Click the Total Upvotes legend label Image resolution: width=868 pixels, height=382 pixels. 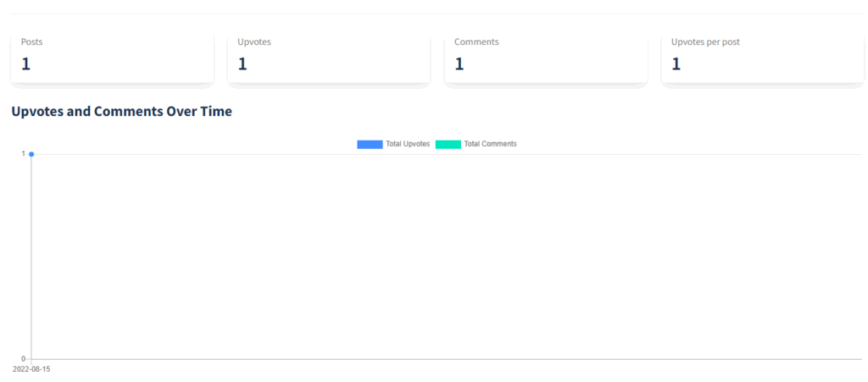[x=408, y=144]
